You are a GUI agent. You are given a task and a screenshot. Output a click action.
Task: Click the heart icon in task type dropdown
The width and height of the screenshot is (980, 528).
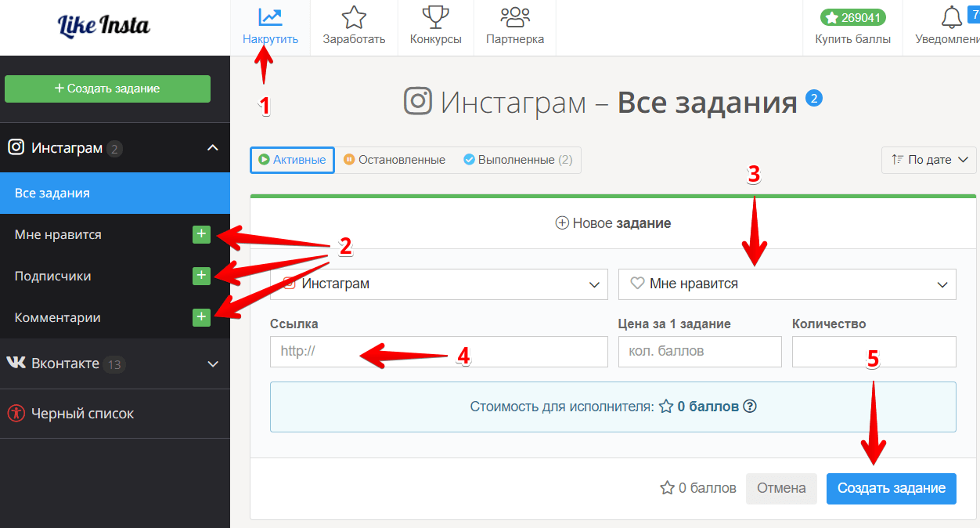637,284
